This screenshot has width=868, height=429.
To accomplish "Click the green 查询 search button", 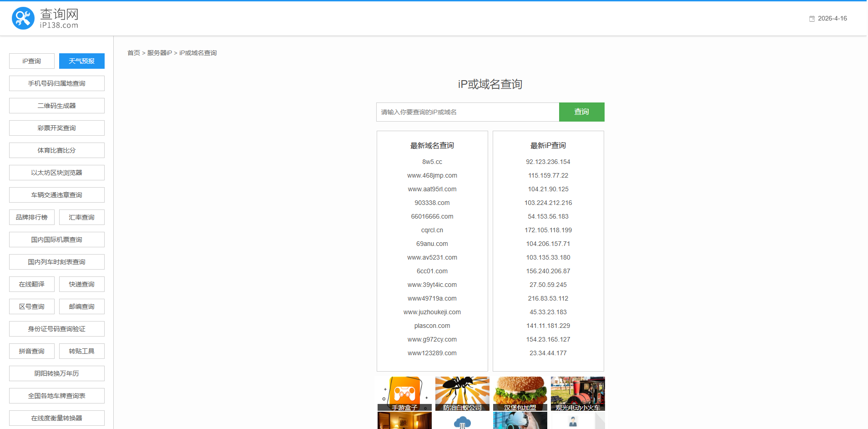I will click(x=581, y=112).
